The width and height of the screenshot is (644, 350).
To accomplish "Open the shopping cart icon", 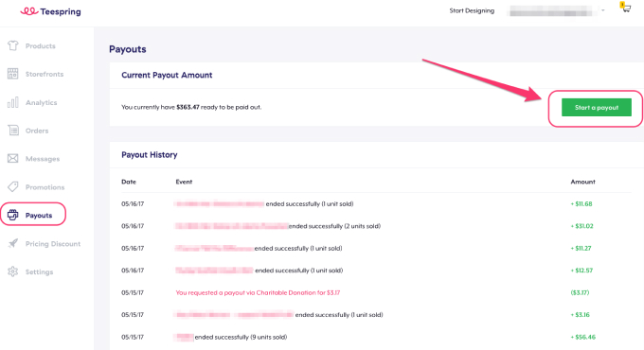I will pyautogui.click(x=625, y=8).
